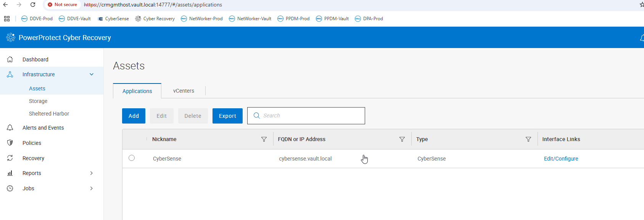Click the Infrastructure network icon

click(x=10, y=74)
